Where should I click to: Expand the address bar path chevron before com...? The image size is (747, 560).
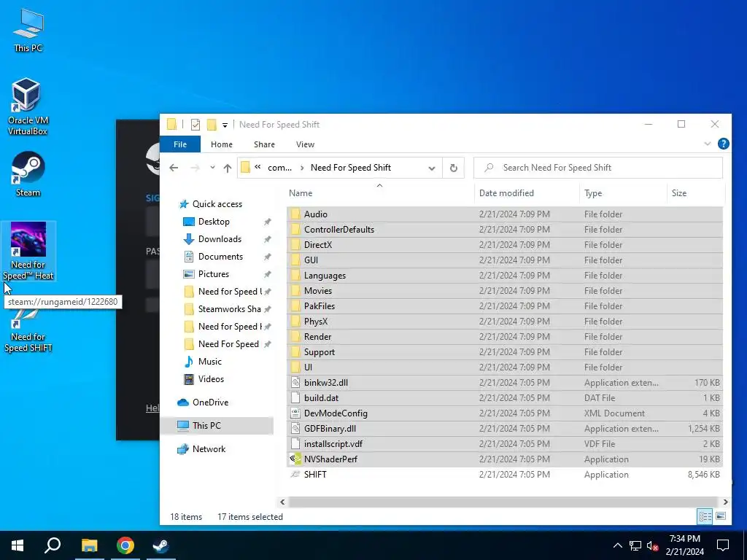tap(258, 167)
